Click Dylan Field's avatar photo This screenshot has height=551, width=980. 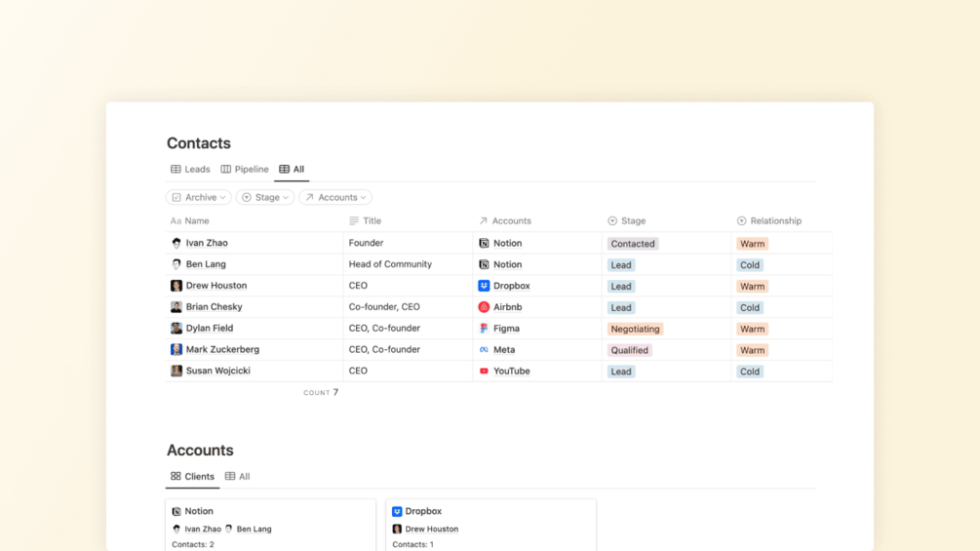pos(176,328)
